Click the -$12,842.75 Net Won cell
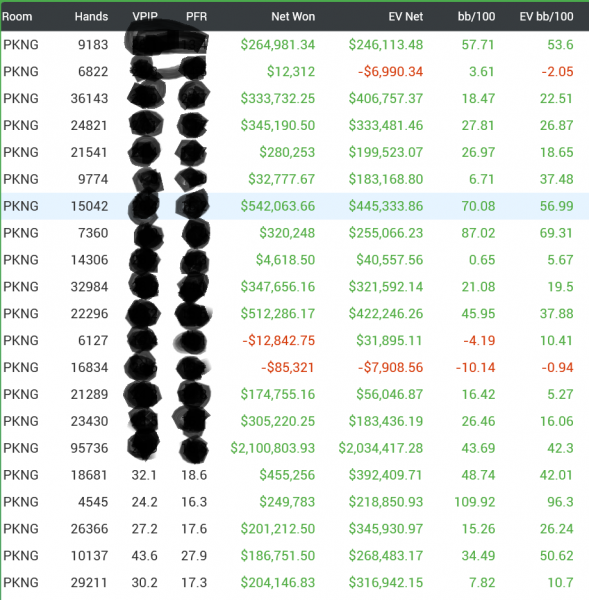The width and height of the screenshot is (589, 600). click(x=279, y=341)
